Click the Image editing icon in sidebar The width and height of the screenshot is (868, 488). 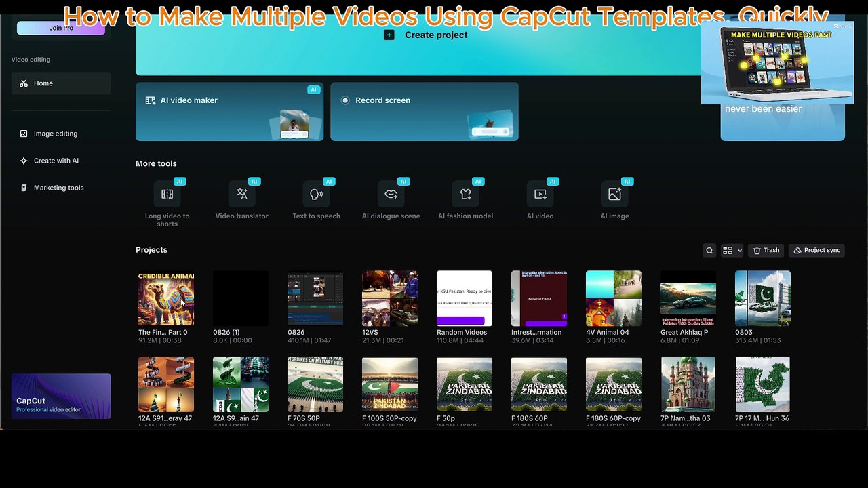24,134
